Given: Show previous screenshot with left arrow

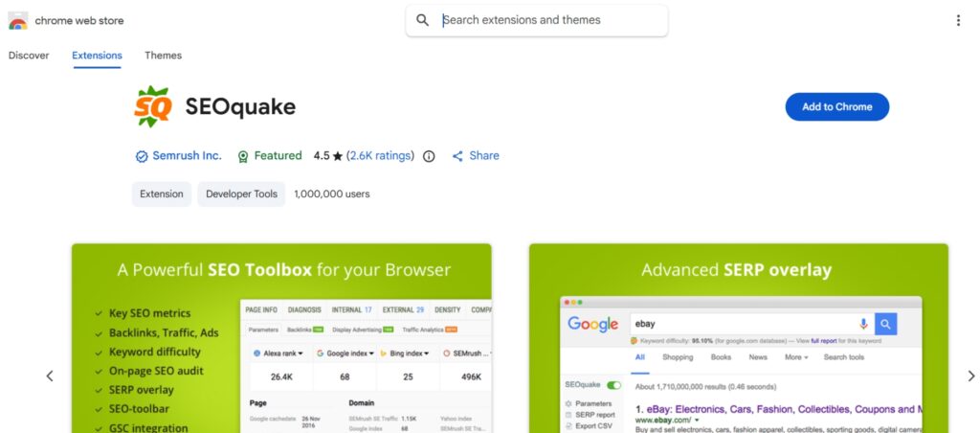Looking at the screenshot, I should point(50,376).
